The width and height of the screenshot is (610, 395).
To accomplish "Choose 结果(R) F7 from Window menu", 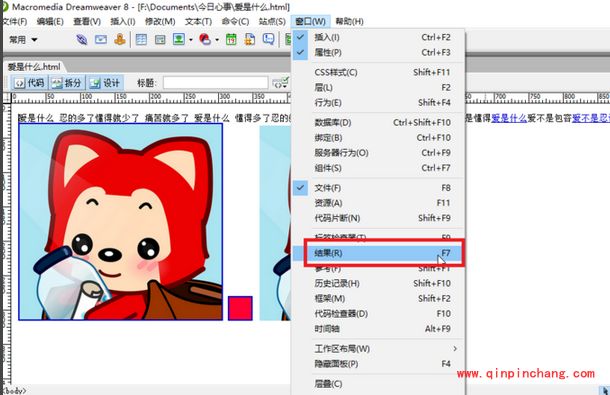I will [378, 253].
